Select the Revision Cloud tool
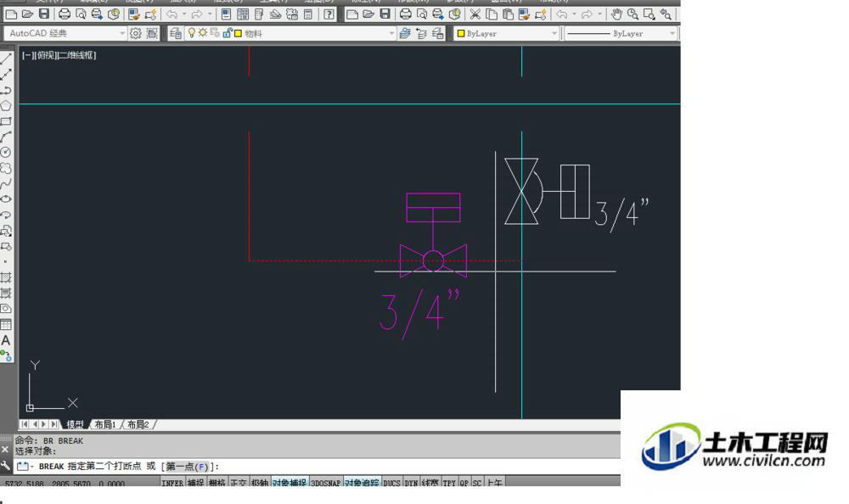849x504 pixels. pyautogui.click(x=6, y=168)
